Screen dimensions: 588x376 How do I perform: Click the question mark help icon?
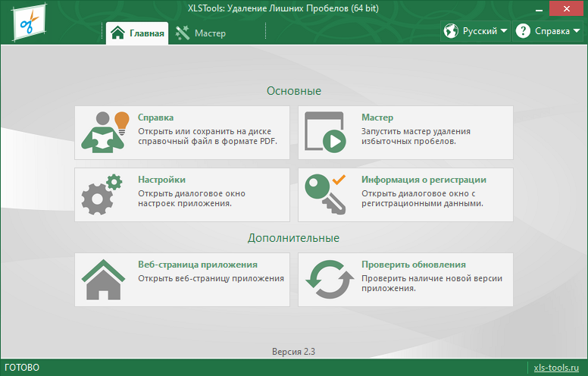523,31
